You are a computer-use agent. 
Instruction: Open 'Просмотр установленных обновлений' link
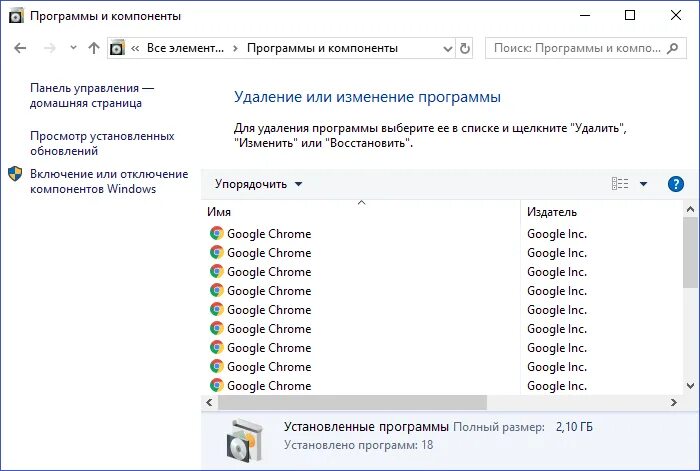click(102, 143)
